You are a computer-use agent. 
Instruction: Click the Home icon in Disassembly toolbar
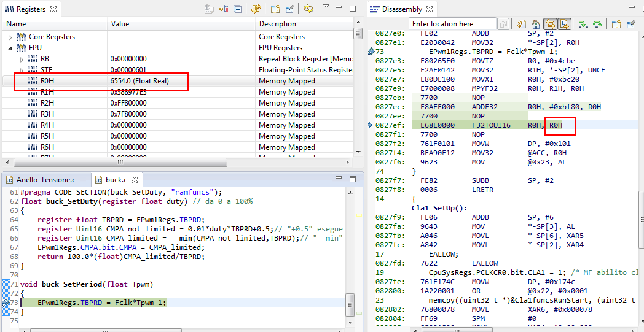536,24
